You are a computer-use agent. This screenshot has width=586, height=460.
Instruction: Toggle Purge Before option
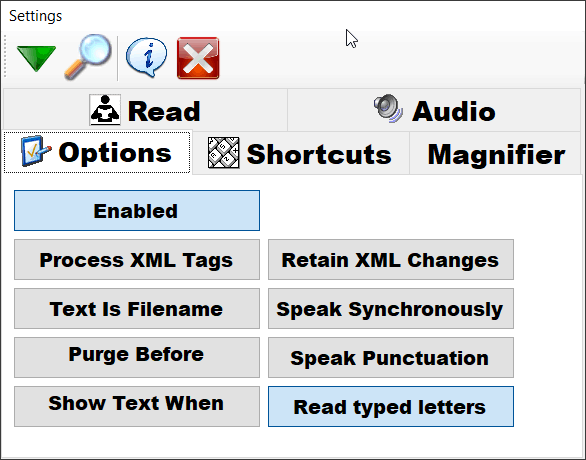pyautogui.click(x=137, y=358)
